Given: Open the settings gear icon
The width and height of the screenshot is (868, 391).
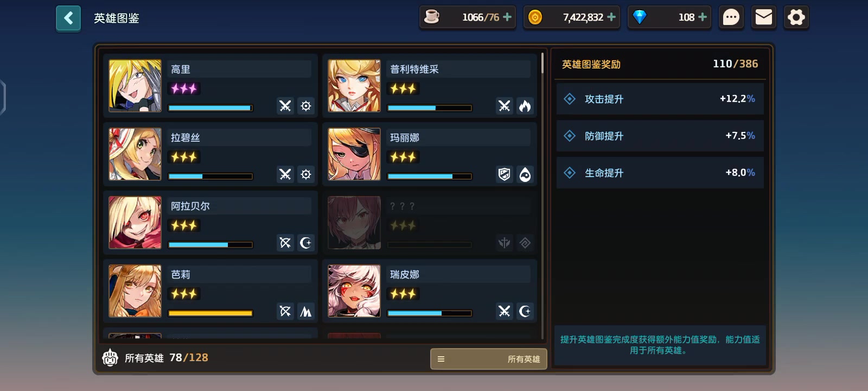Looking at the screenshot, I should pyautogui.click(x=796, y=17).
